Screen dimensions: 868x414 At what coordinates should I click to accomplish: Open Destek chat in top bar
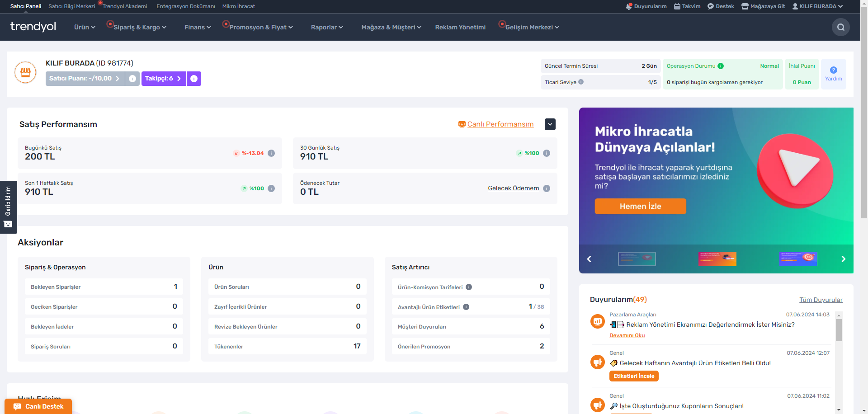(x=721, y=6)
